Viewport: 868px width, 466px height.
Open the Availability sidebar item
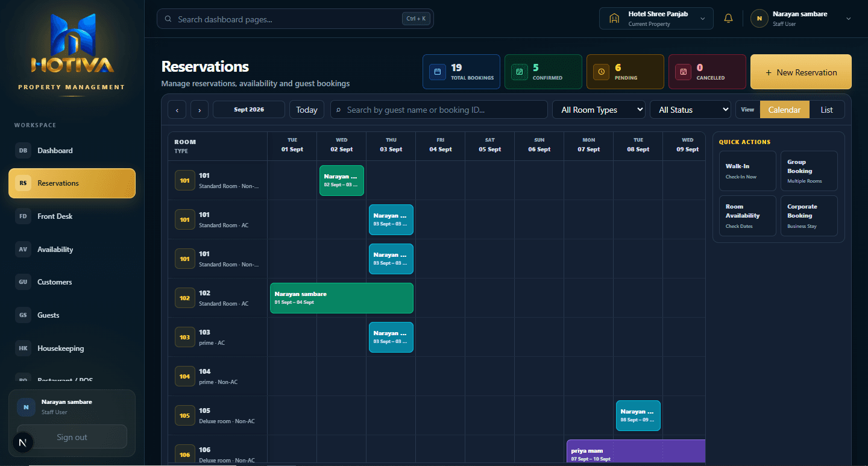pos(72,250)
